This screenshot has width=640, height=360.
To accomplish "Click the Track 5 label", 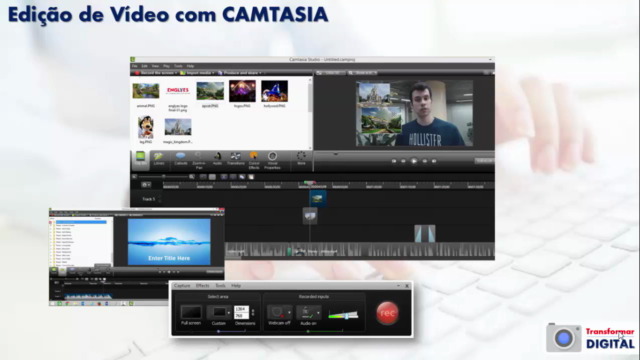I will pos(149,199).
